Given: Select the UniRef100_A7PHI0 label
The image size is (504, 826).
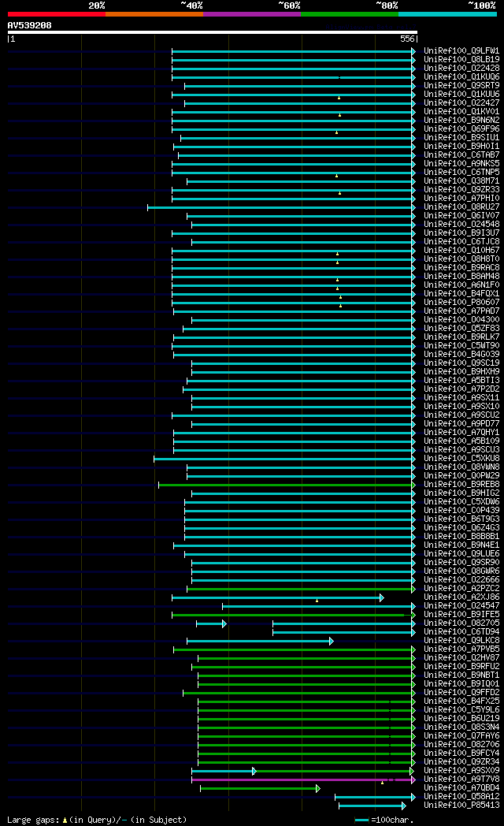Looking at the screenshot, I should (x=461, y=198).
